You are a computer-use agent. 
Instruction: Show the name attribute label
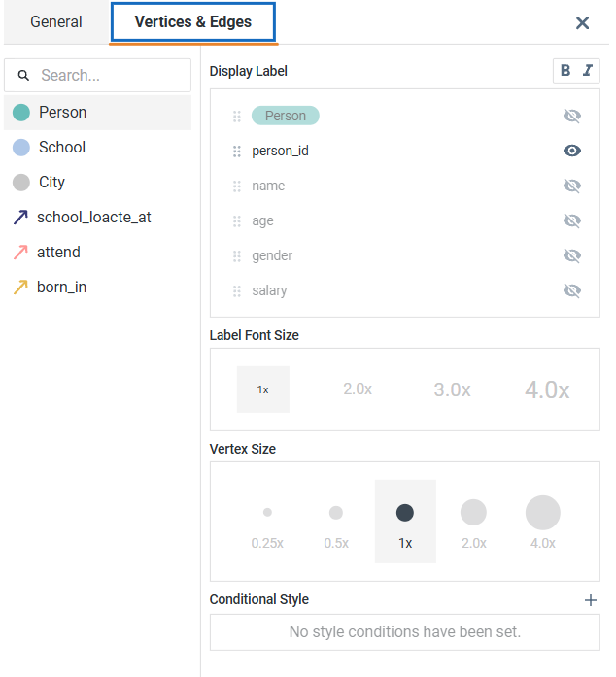(572, 186)
